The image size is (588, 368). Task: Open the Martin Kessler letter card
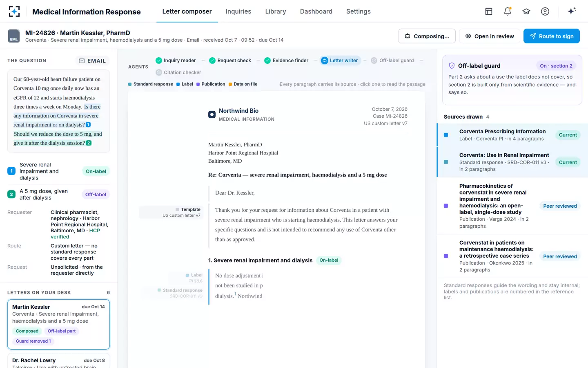(59, 325)
